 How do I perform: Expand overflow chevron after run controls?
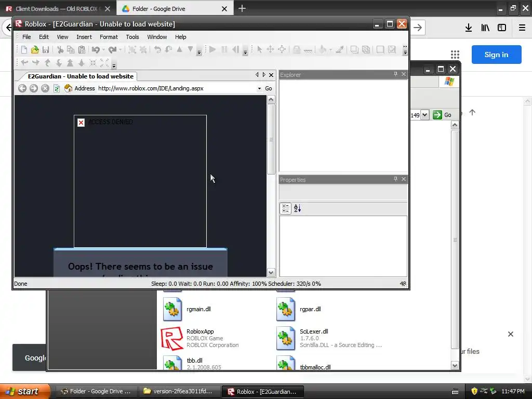click(245, 51)
